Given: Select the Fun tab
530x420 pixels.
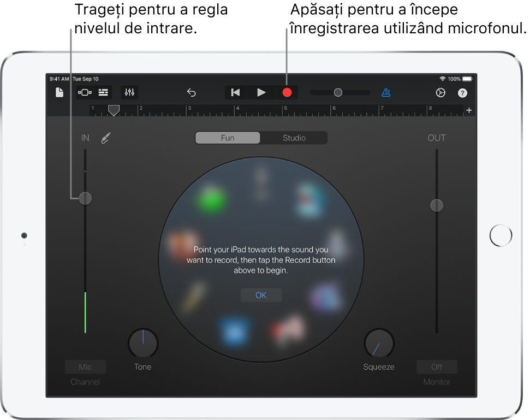Looking at the screenshot, I should tap(228, 138).
